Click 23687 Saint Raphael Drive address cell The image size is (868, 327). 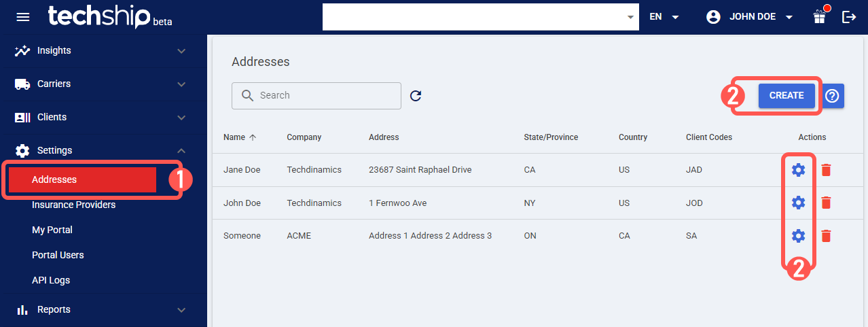click(x=420, y=170)
